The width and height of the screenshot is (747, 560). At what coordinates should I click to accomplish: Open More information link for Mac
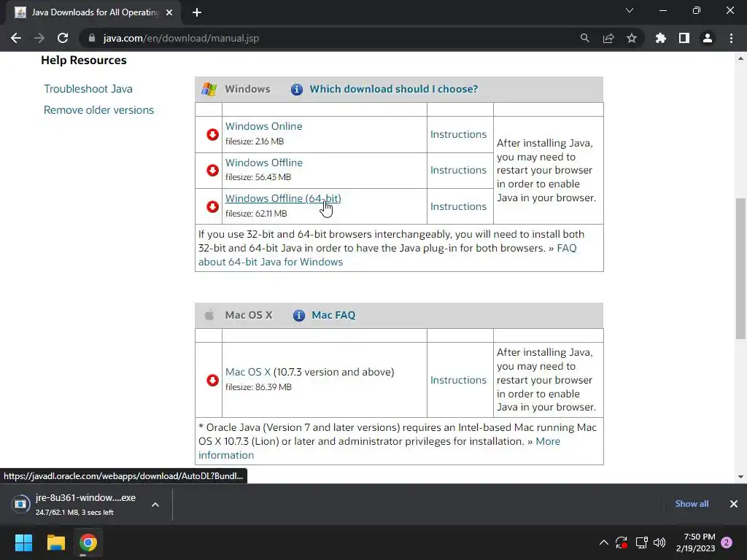point(548,441)
